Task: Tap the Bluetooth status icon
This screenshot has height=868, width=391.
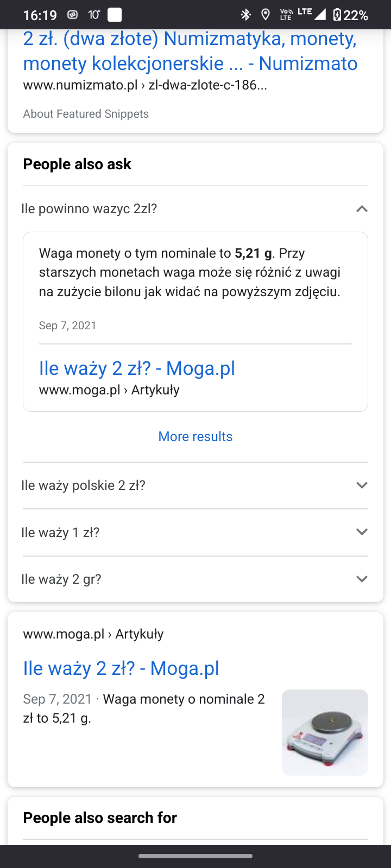Action: [246, 15]
